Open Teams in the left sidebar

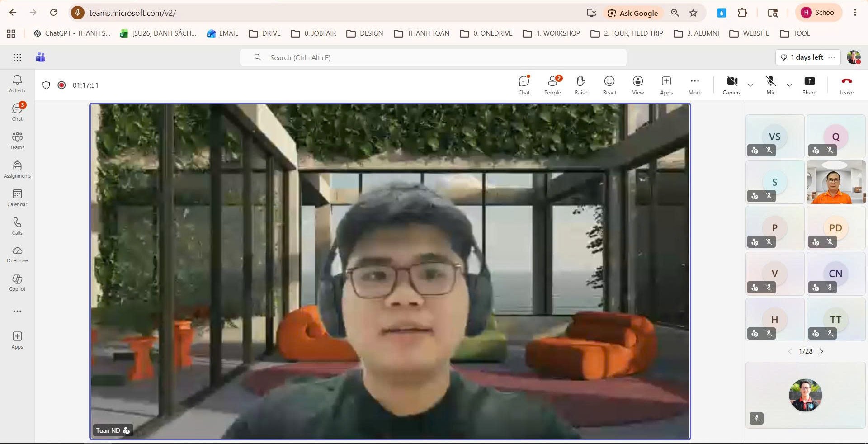pyautogui.click(x=17, y=141)
